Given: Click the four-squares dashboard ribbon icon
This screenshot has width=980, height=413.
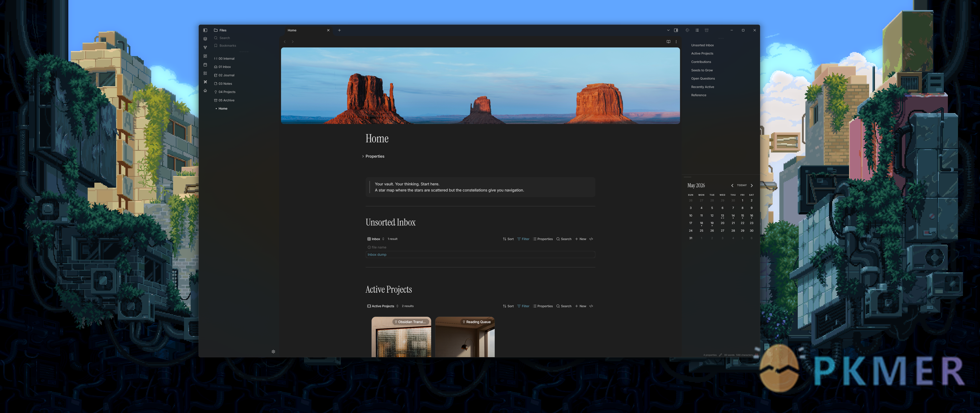Looking at the screenshot, I should [205, 56].
